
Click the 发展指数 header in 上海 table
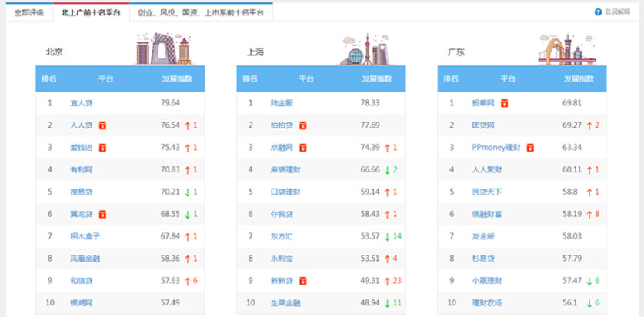click(378, 78)
